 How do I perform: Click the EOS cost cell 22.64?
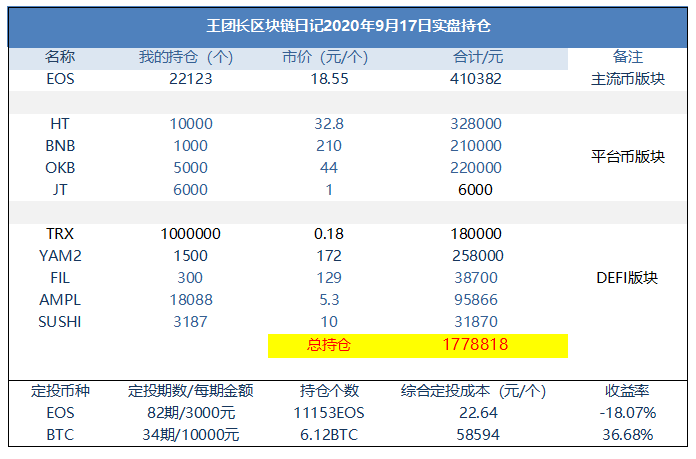point(478,413)
